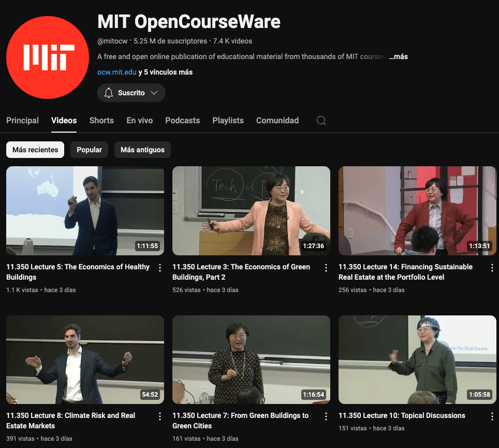This screenshot has height=448, width=499.
Task: Play the 1:13:51 video thumbnail
Action: 417,210
